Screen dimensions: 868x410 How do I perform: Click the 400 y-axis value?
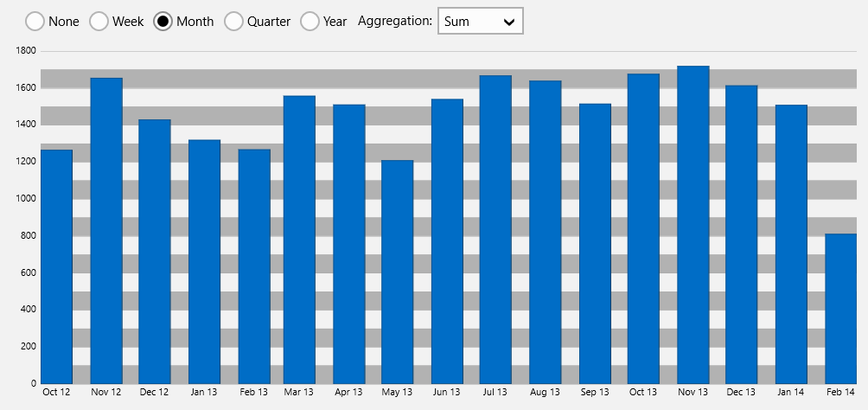pyautogui.click(x=29, y=309)
